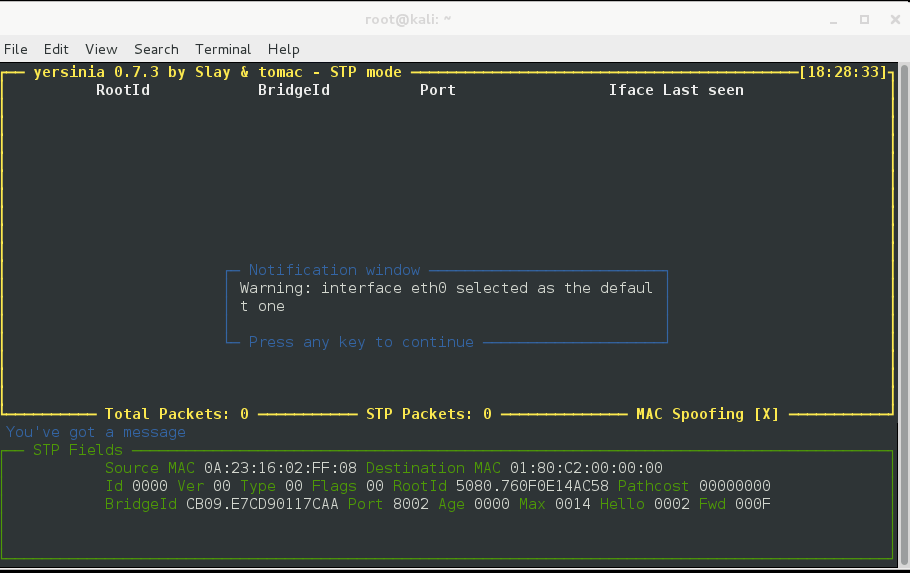Maximize the root@kali terminal window

864,19
